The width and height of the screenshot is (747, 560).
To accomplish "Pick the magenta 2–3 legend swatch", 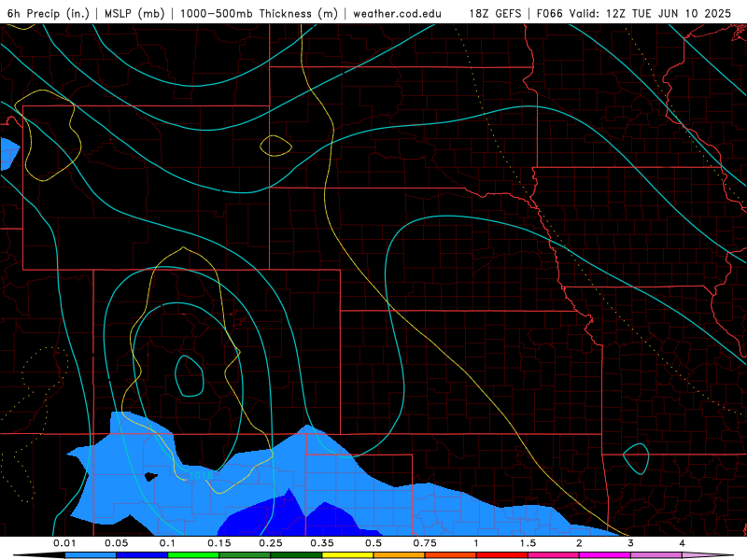I will coord(605,555).
